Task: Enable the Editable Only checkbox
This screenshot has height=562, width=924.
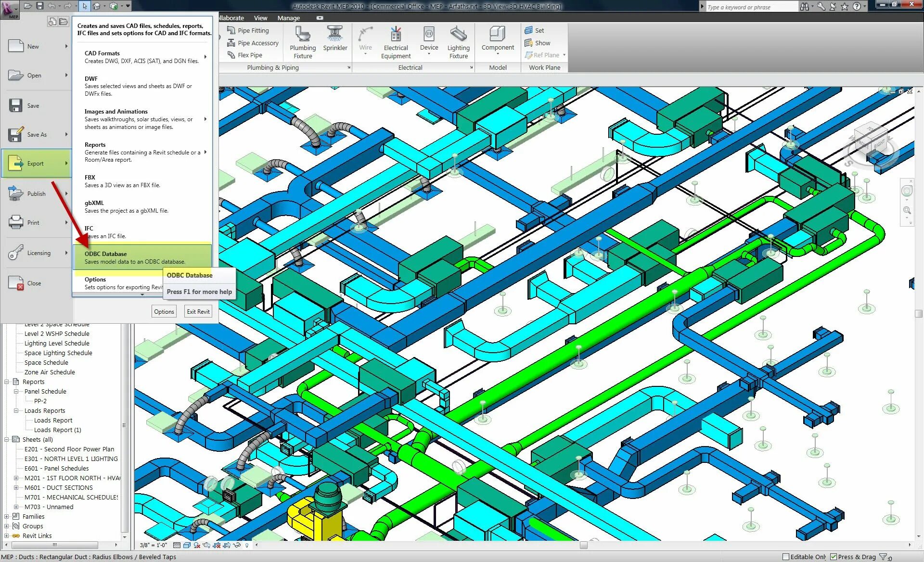Action: click(786, 557)
